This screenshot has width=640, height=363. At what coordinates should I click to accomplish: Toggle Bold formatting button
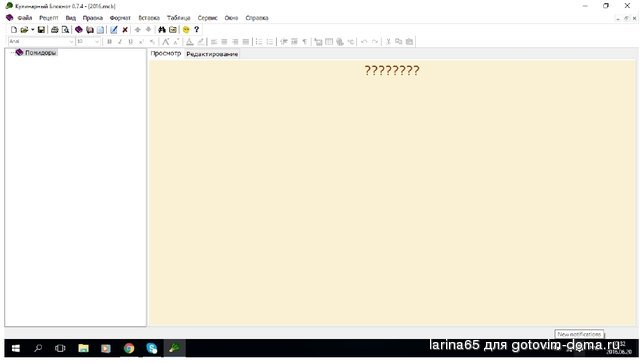click(109, 42)
